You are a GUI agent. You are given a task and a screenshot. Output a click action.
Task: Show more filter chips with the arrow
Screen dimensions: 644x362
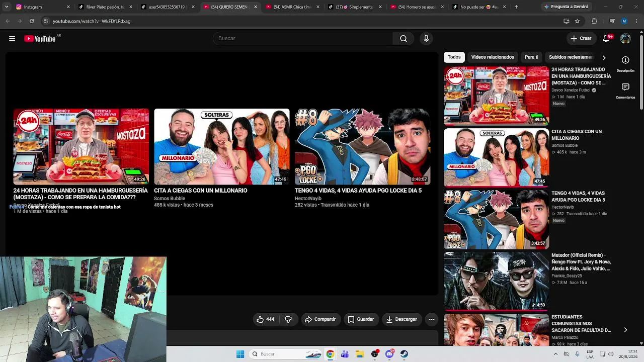(x=604, y=58)
